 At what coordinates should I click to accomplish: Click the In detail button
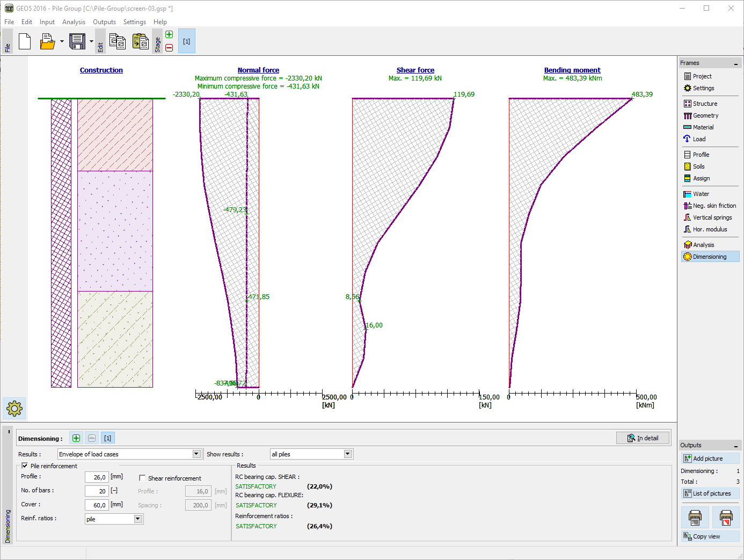coord(643,438)
